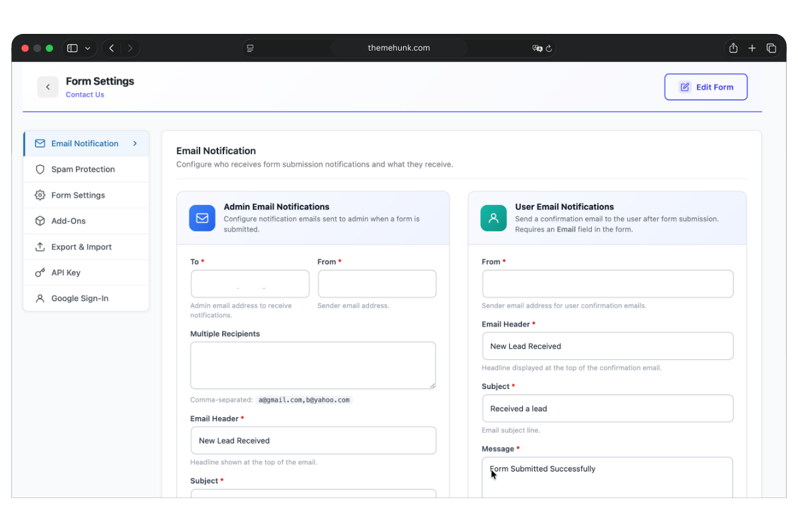798x532 pixels.
Task: Click the Edit Form button
Action: (706, 87)
